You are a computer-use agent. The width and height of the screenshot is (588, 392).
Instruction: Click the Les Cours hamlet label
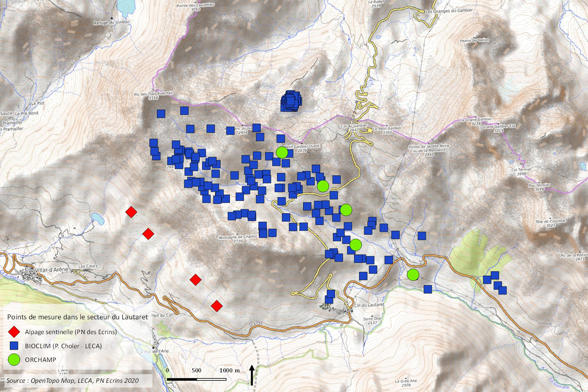click(88, 266)
